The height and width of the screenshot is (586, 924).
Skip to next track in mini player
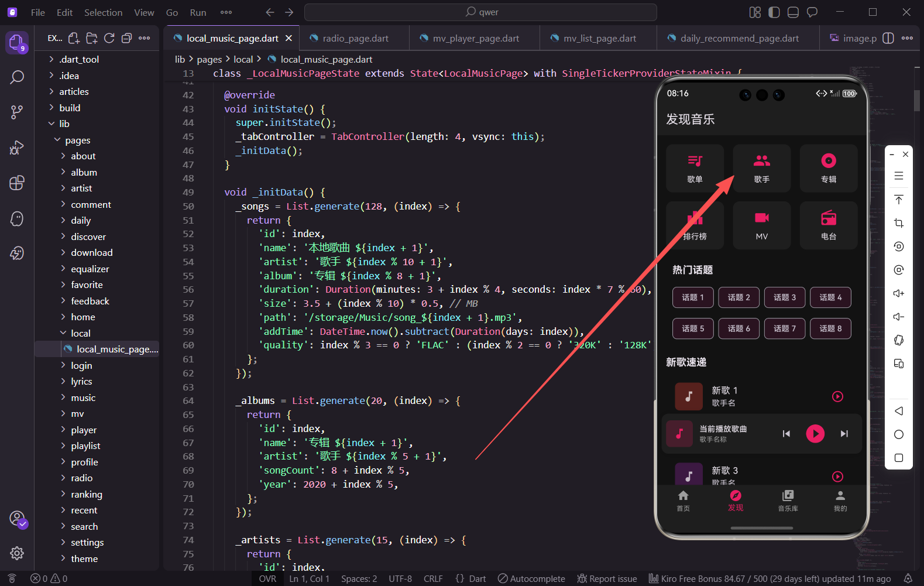[844, 433]
